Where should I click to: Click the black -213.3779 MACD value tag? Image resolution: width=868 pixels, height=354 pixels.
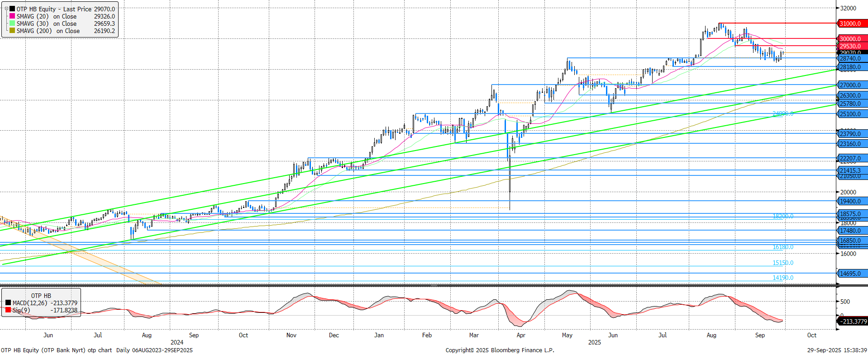pos(853,321)
